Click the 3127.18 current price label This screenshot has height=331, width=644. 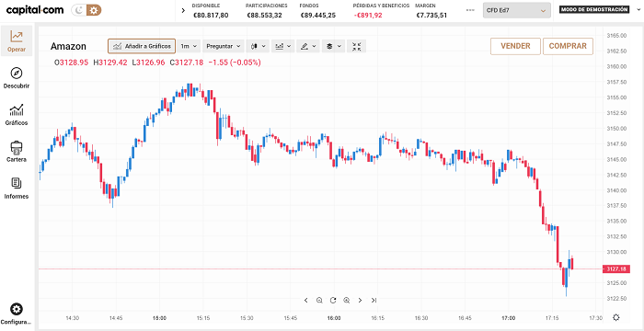(616, 269)
